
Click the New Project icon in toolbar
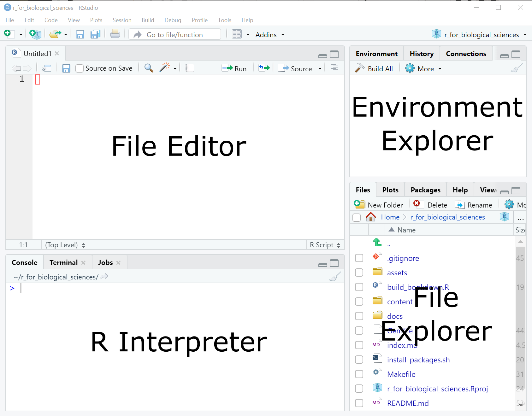[35, 34]
